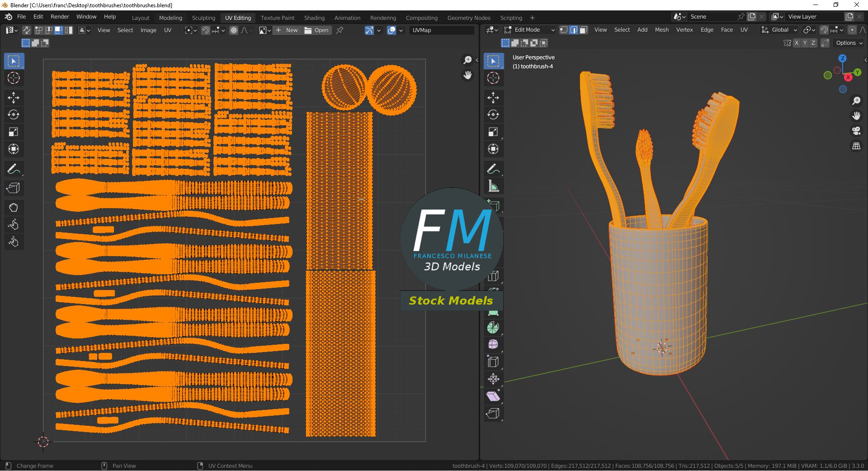The height and width of the screenshot is (471, 868).
Task: Select the Smooth tool in 3D viewport
Action: click(x=493, y=345)
